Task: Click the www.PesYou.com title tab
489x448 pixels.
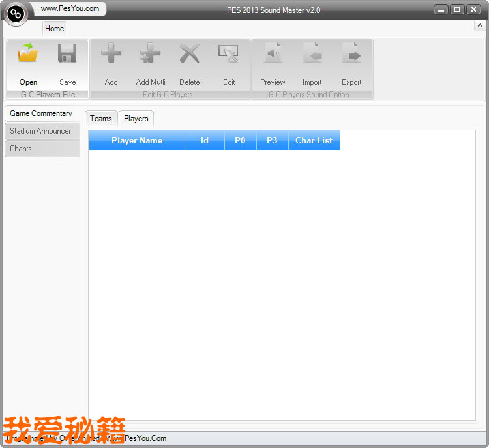Action: point(70,8)
